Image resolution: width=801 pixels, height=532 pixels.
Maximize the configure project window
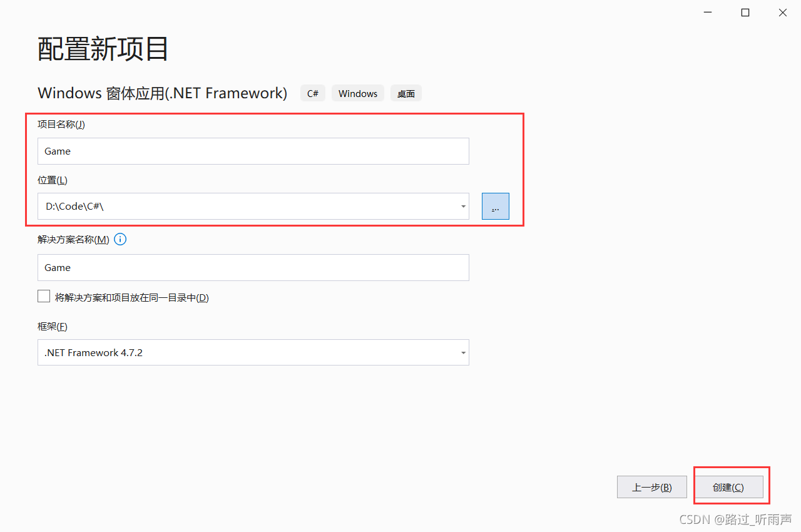(745, 13)
